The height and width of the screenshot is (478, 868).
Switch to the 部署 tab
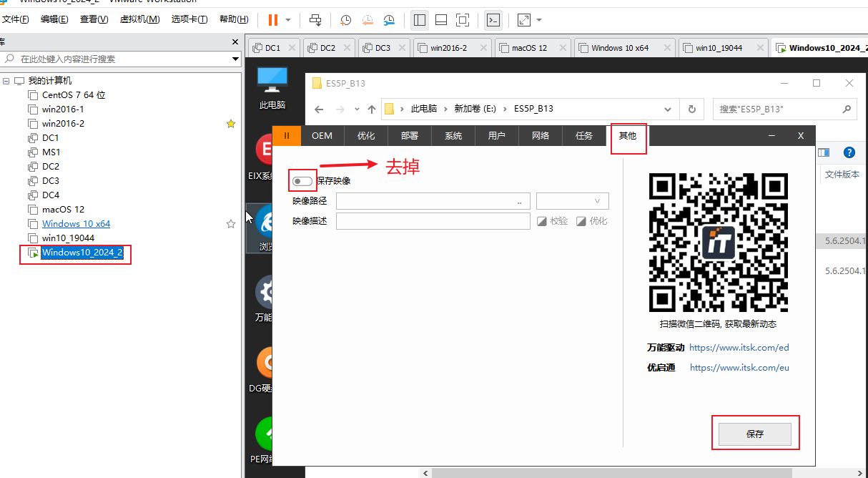click(409, 136)
